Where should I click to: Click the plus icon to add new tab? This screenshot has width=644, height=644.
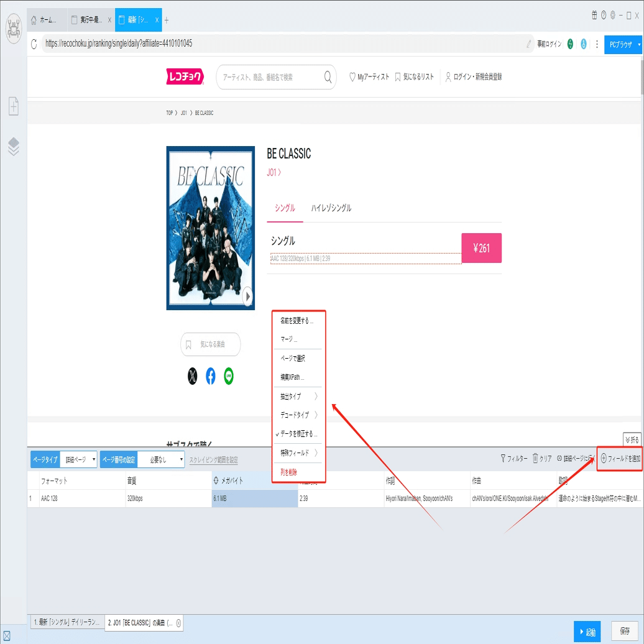point(167,20)
